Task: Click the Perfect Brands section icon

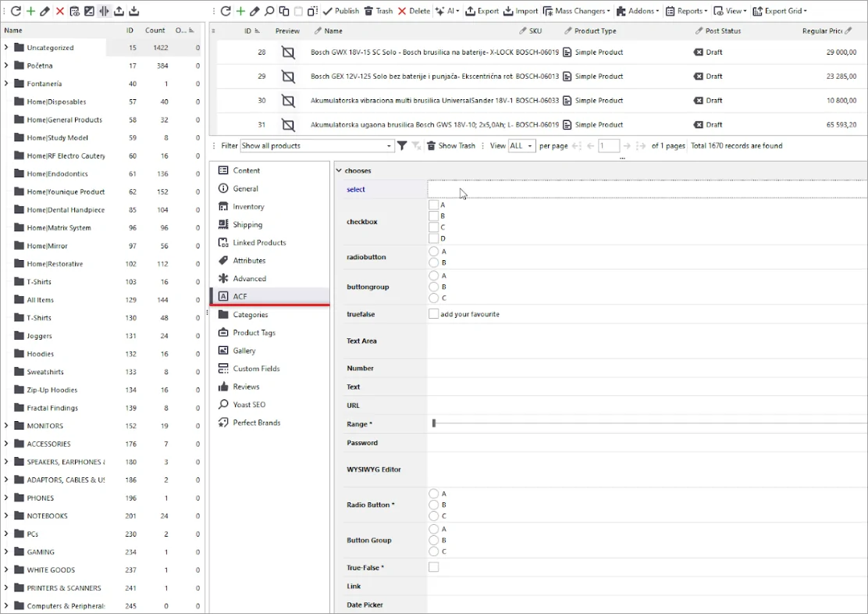Action: point(224,423)
